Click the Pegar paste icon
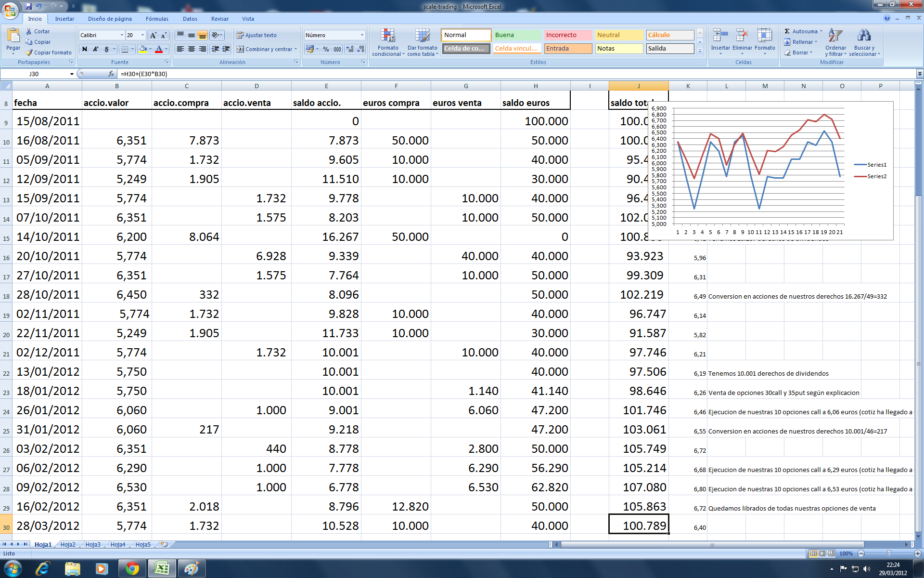The image size is (924, 578). (13, 36)
